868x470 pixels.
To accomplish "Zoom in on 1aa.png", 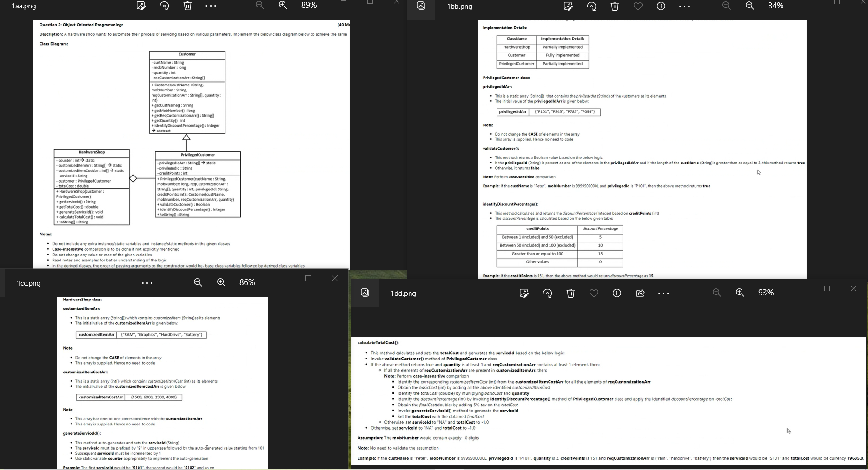I will tap(283, 6).
